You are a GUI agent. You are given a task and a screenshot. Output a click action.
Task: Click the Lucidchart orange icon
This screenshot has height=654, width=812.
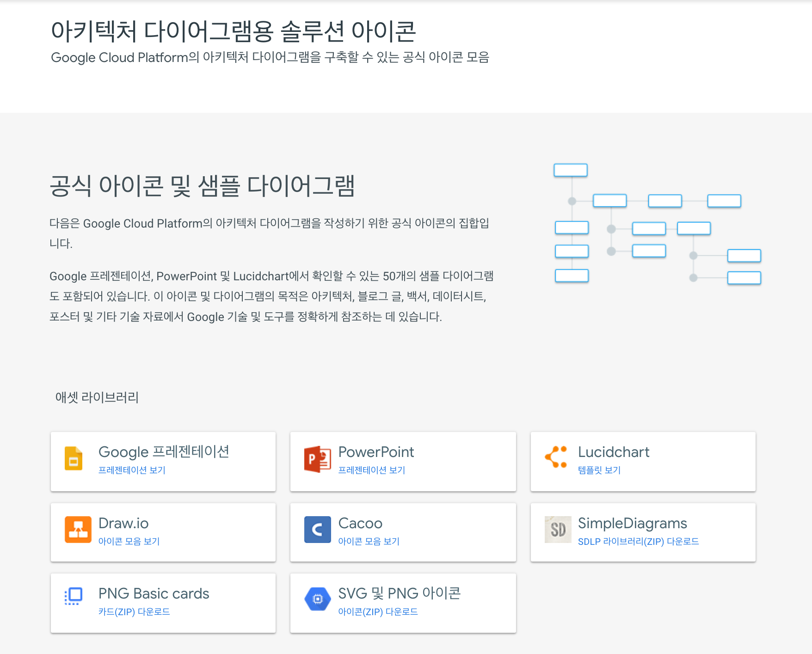pyautogui.click(x=556, y=457)
